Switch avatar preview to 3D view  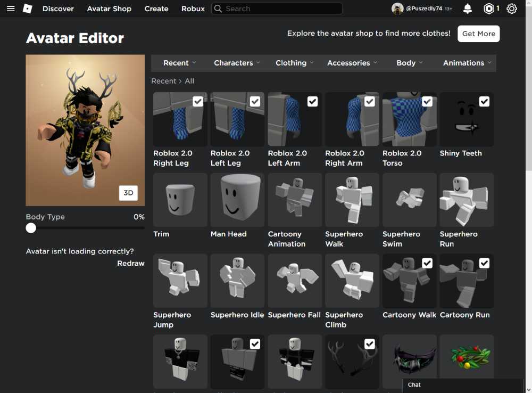128,193
